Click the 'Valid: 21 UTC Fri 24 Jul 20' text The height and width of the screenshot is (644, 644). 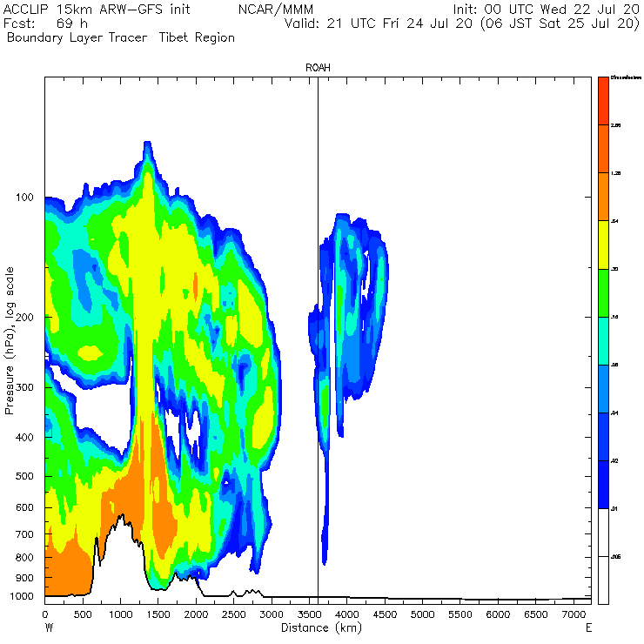tap(379, 23)
